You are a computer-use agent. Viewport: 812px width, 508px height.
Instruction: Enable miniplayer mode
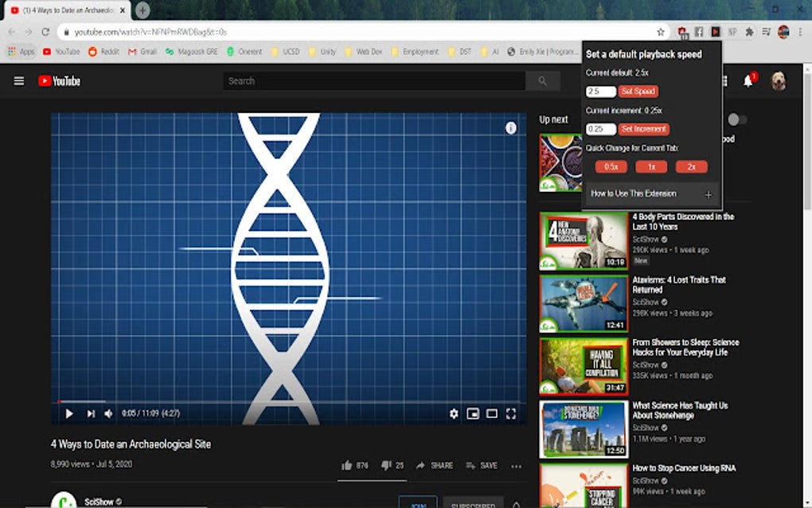coord(472,413)
